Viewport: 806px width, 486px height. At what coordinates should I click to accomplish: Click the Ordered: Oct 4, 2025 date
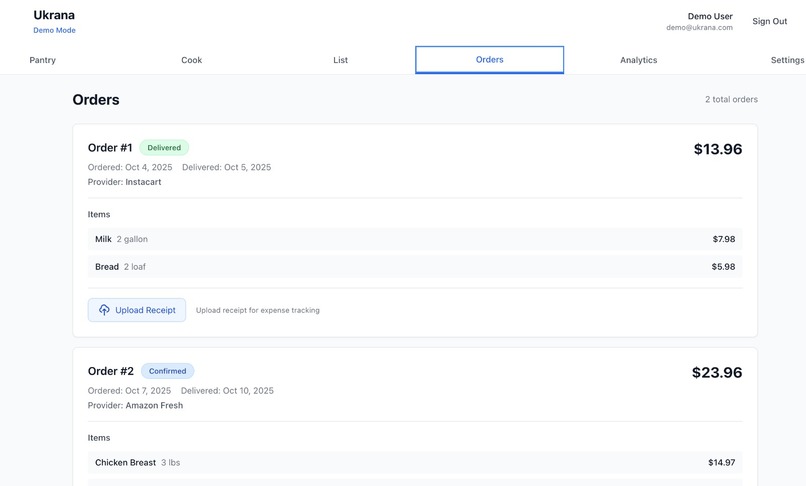point(130,167)
